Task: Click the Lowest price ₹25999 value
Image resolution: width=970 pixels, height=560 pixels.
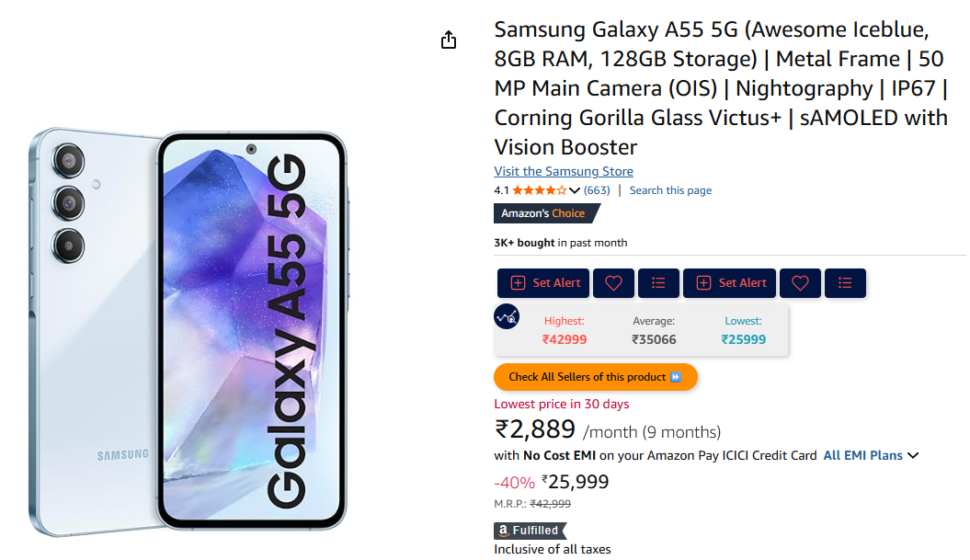Action: (x=743, y=339)
